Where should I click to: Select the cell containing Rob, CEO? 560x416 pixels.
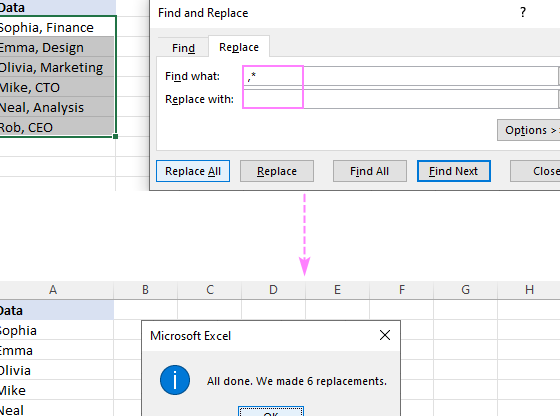57,127
